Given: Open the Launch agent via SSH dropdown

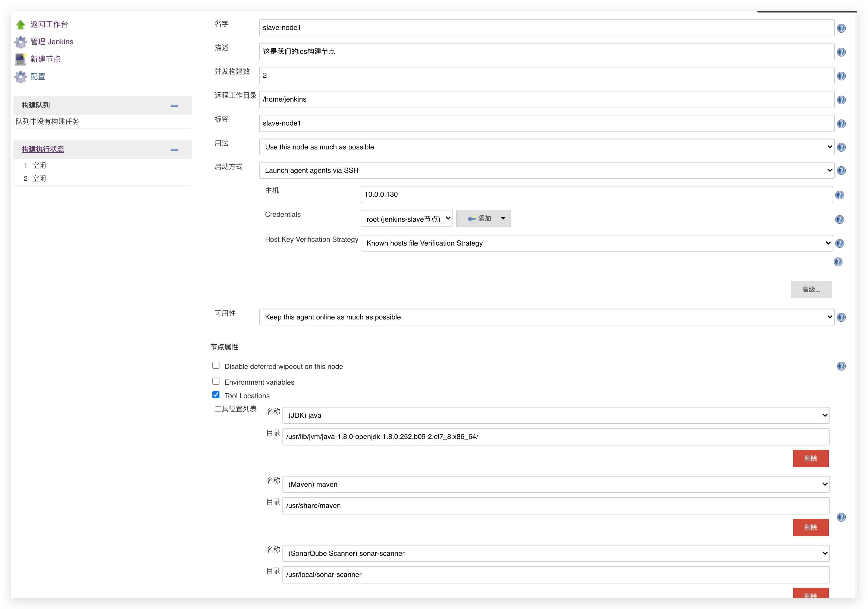Looking at the screenshot, I should tap(546, 171).
